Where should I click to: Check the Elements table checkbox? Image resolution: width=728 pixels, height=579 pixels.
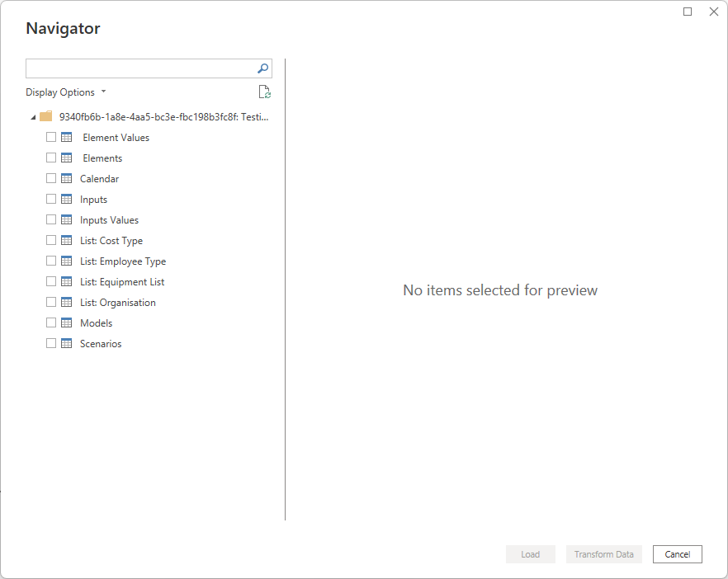point(51,158)
